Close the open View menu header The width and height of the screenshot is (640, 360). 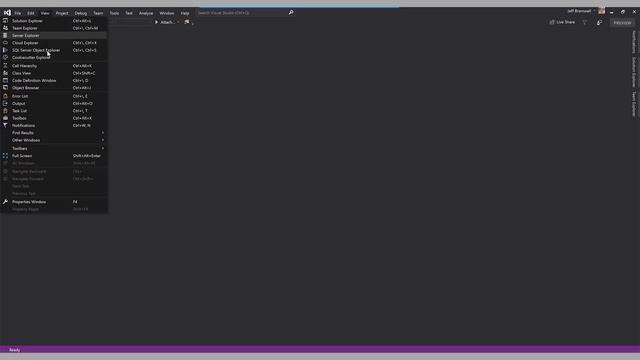45,13
